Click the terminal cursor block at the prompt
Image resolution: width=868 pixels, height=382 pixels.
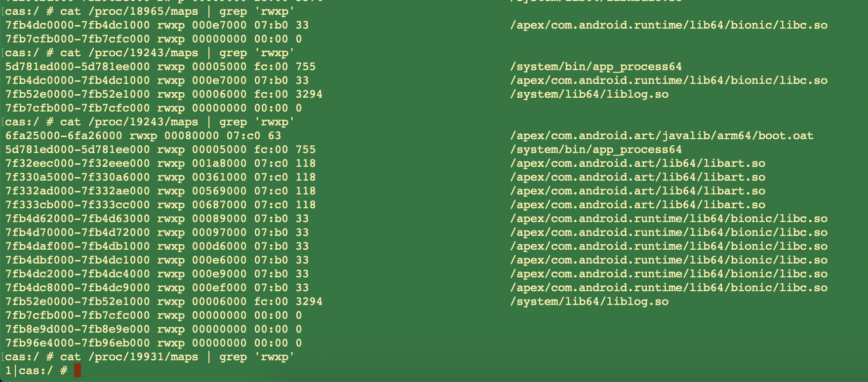pyautogui.click(x=77, y=371)
